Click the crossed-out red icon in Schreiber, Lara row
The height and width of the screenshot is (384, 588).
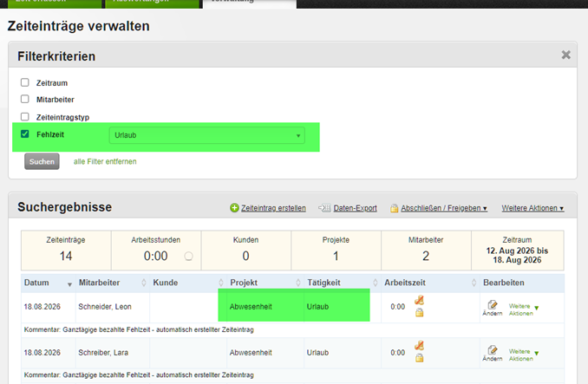(x=419, y=345)
